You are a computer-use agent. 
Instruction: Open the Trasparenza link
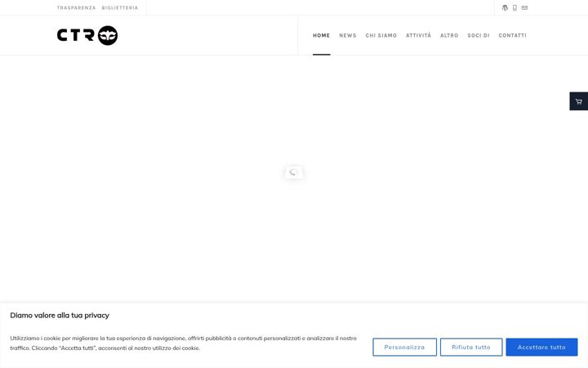tap(76, 8)
